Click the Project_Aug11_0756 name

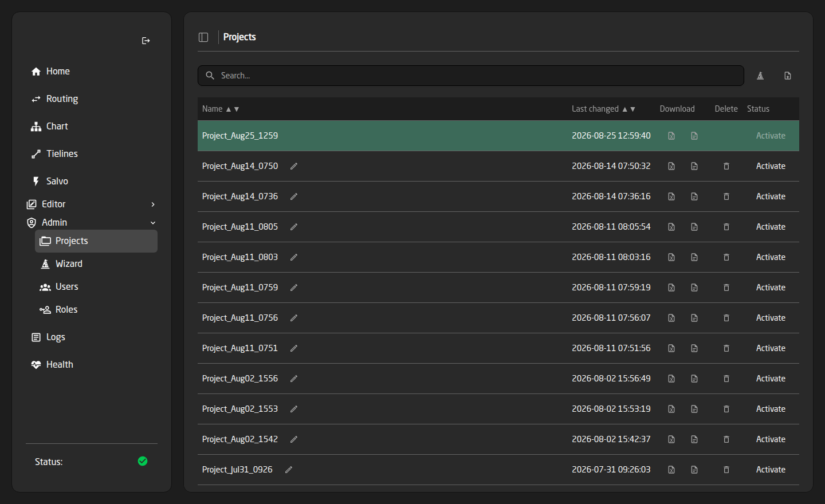tap(240, 318)
